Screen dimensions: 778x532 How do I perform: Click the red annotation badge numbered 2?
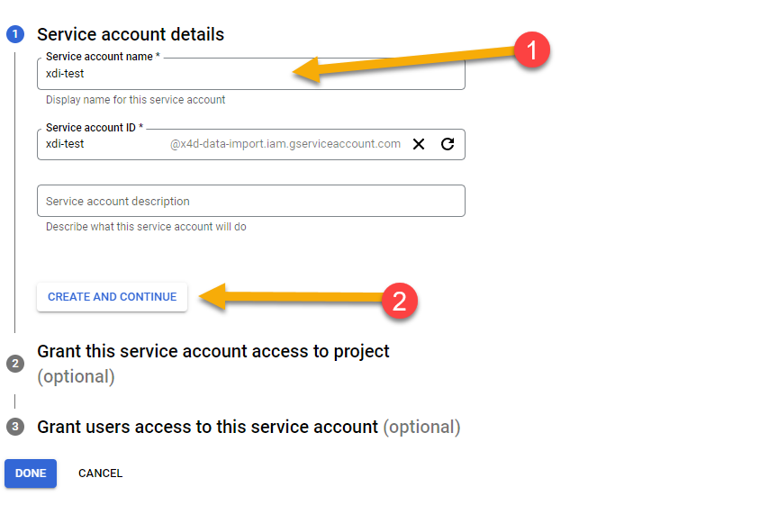click(x=400, y=301)
